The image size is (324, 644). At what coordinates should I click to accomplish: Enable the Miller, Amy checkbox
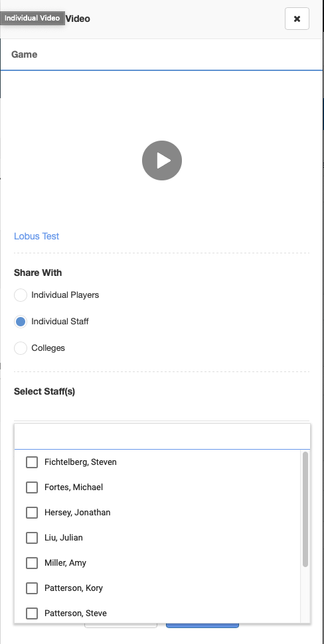(32, 563)
